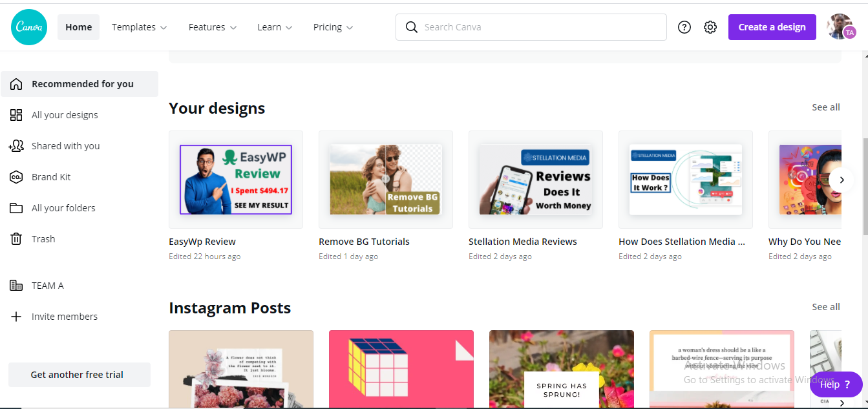The height and width of the screenshot is (409, 868).
Task: Open the settings gear icon
Action: pos(710,27)
